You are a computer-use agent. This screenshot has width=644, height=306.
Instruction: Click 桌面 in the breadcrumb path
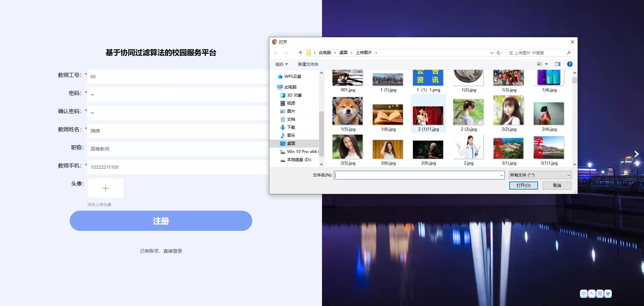click(x=343, y=53)
